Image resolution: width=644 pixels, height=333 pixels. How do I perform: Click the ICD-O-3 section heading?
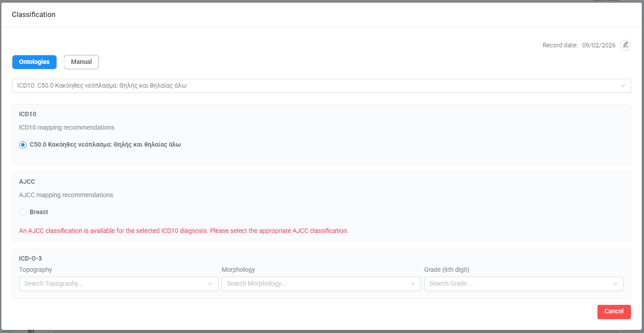tap(30, 258)
